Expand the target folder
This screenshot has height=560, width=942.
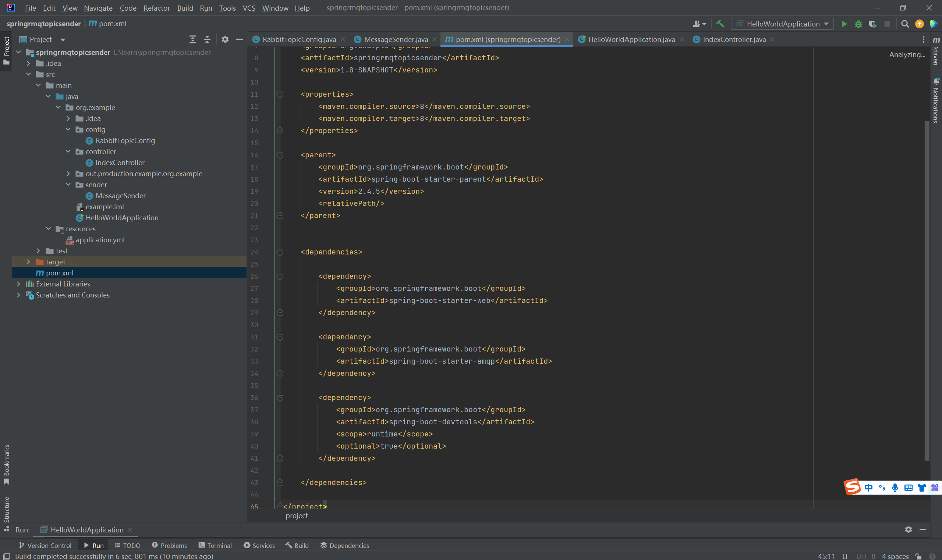[28, 261]
